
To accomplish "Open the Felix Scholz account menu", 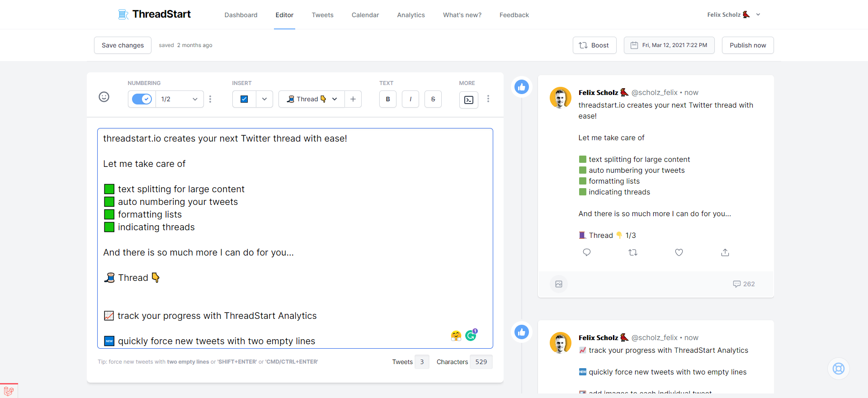I will click(734, 14).
